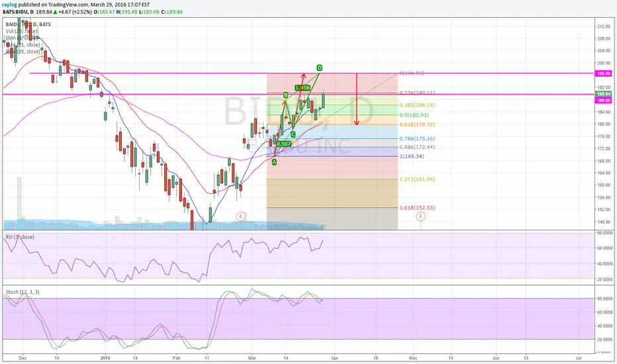Select the 1.618(152.53) Fibonacci level label
Screen dimensions: 617x364
point(417,207)
